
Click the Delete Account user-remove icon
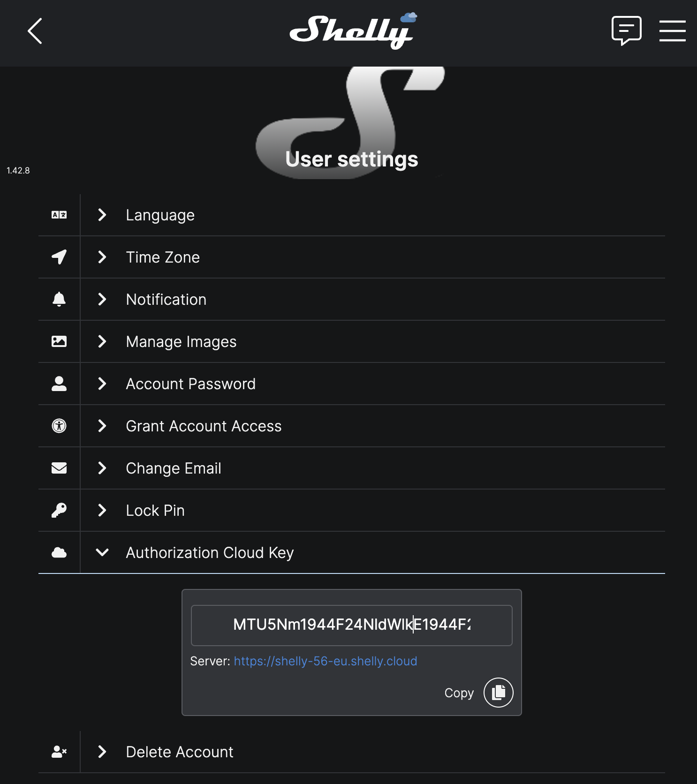tap(59, 752)
